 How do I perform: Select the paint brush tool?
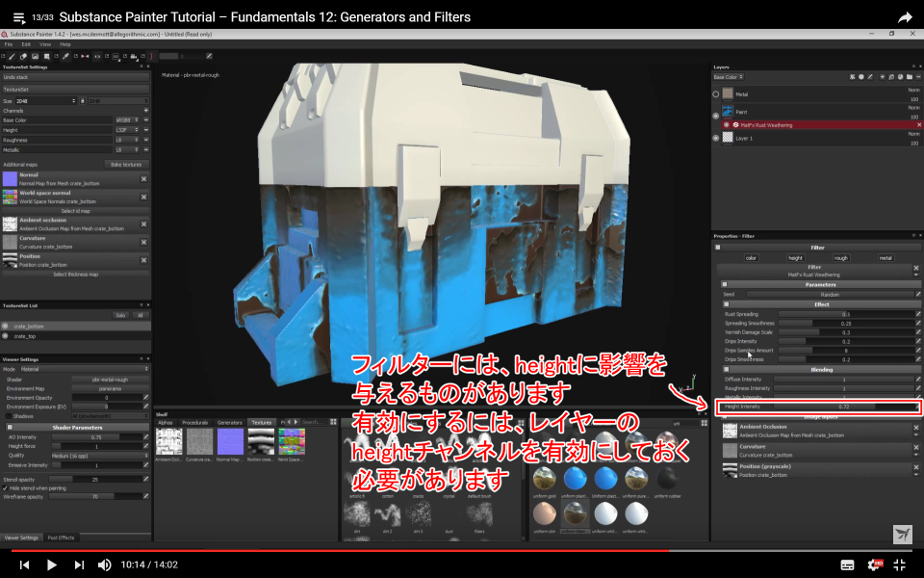point(12,57)
